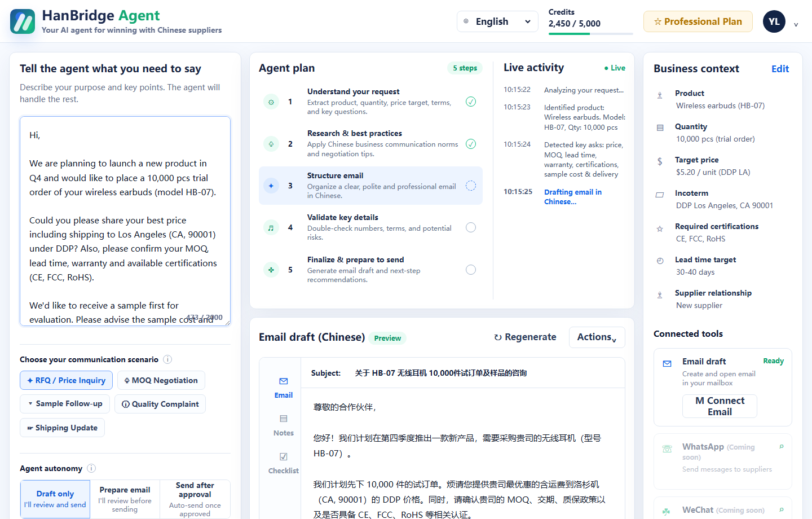Click the pending circle on Validate key details
The image size is (812, 519).
coord(471,227)
